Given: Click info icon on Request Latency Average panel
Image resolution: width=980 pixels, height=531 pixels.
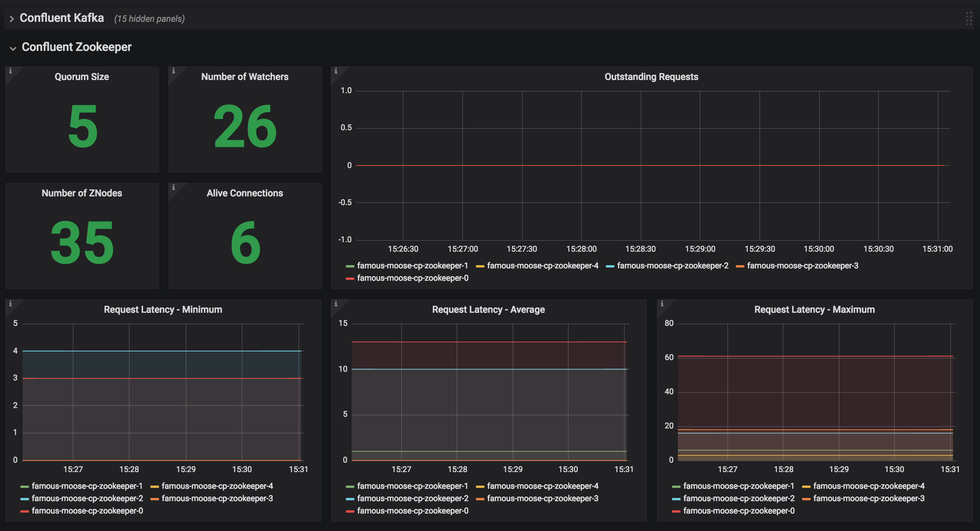Looking at the screenshot, I should point(336,304).
